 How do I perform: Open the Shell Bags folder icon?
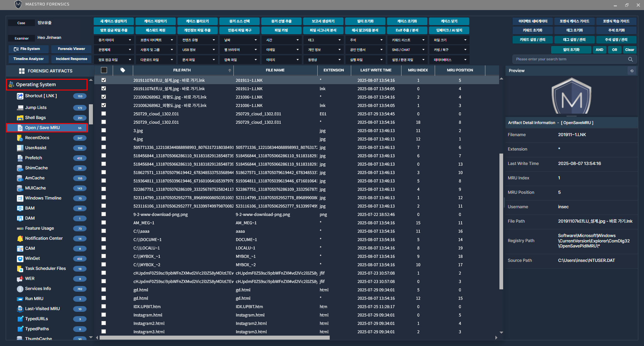click(x=20, y=118)
